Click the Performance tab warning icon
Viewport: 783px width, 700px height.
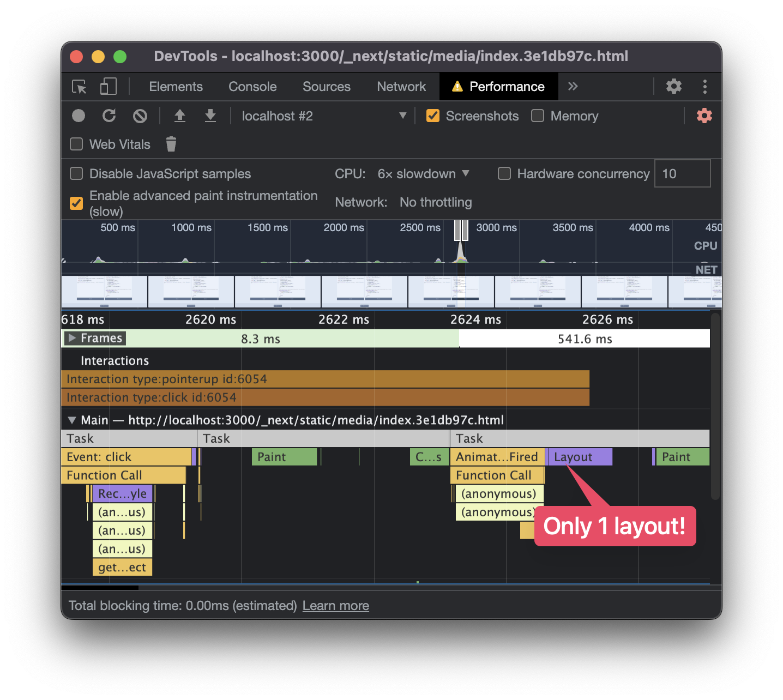(x=457, y=87)
